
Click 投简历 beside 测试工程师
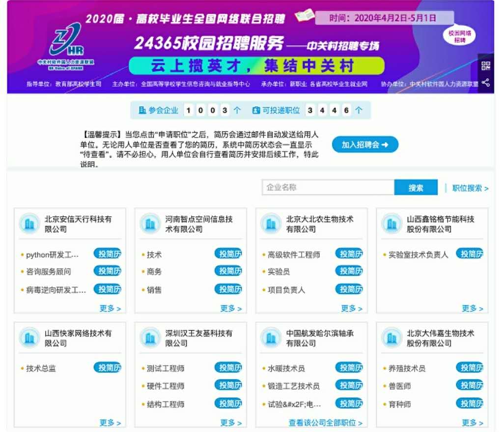point(228,368)
